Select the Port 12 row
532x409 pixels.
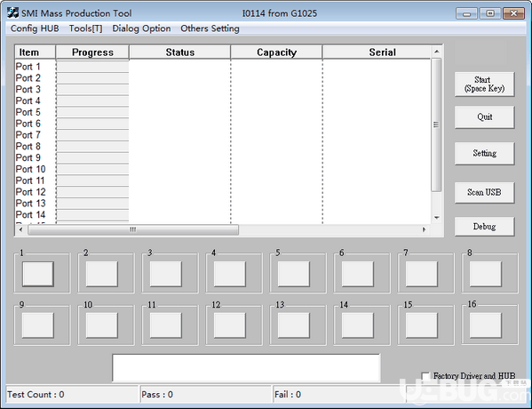point(223,192)
